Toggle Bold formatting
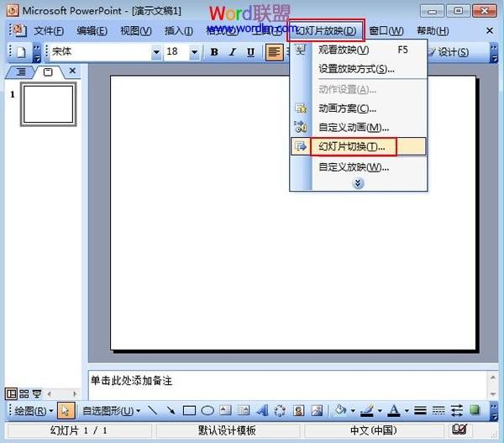504x443 pixels. point(214,52)
